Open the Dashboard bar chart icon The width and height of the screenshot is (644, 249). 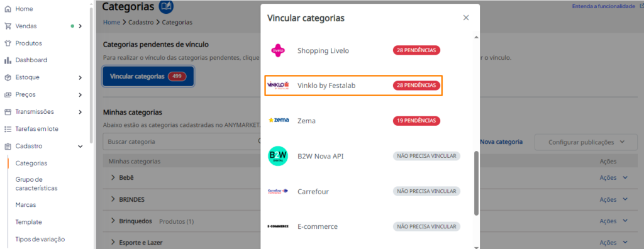point(8,60)
